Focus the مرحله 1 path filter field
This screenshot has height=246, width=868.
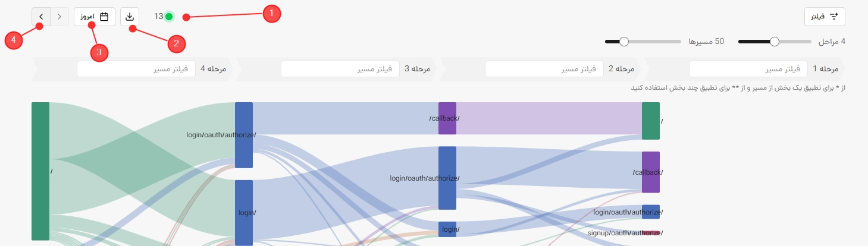click(748, 69)
